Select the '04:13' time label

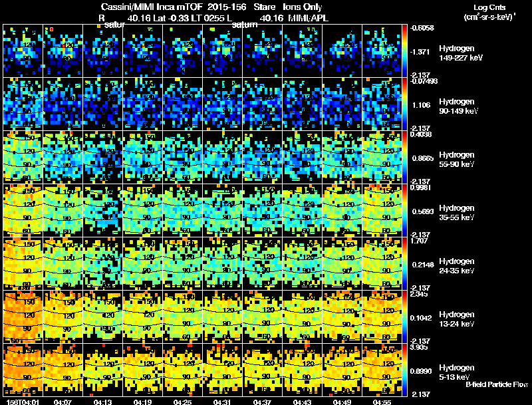point(102,402)
